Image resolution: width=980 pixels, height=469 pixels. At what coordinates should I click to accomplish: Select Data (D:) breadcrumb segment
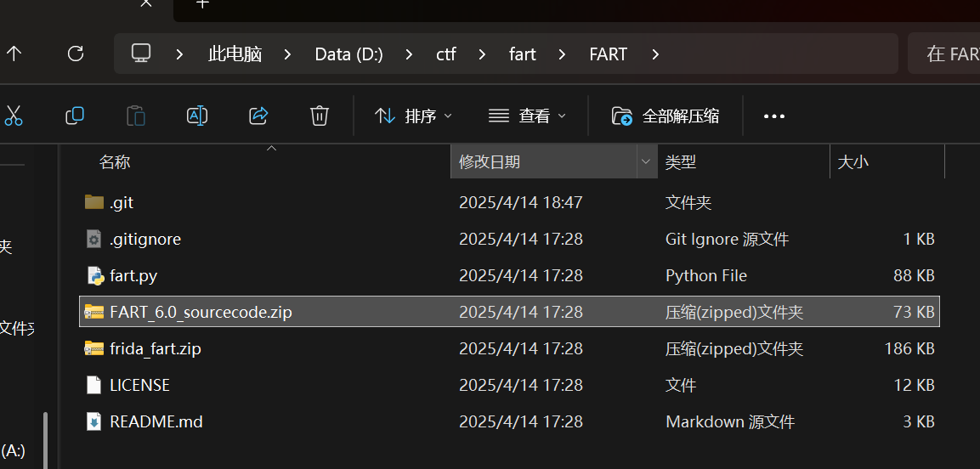[x=348, y=54]
